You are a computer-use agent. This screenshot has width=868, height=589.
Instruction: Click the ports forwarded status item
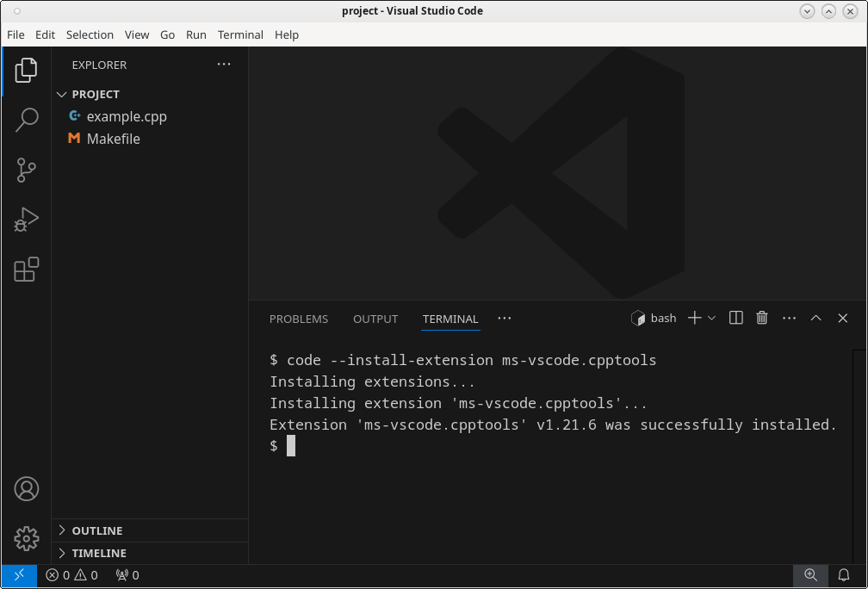click(x=127, y=576)
